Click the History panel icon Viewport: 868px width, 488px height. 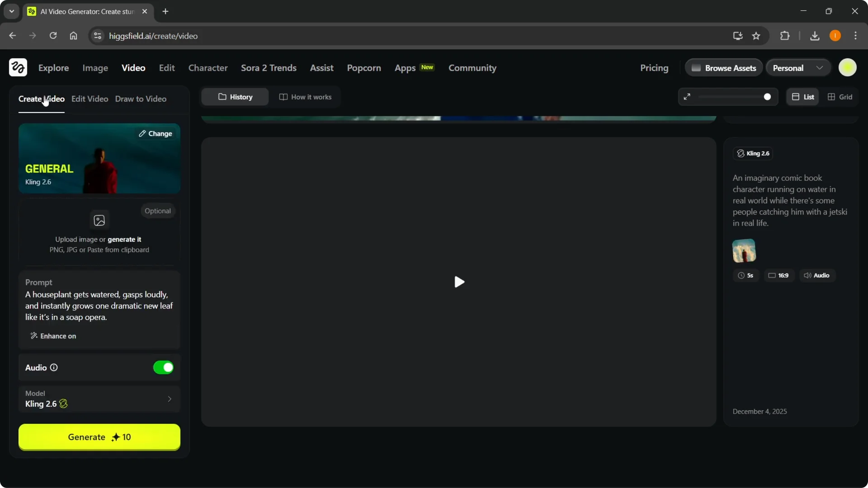(x=222, y=97)
